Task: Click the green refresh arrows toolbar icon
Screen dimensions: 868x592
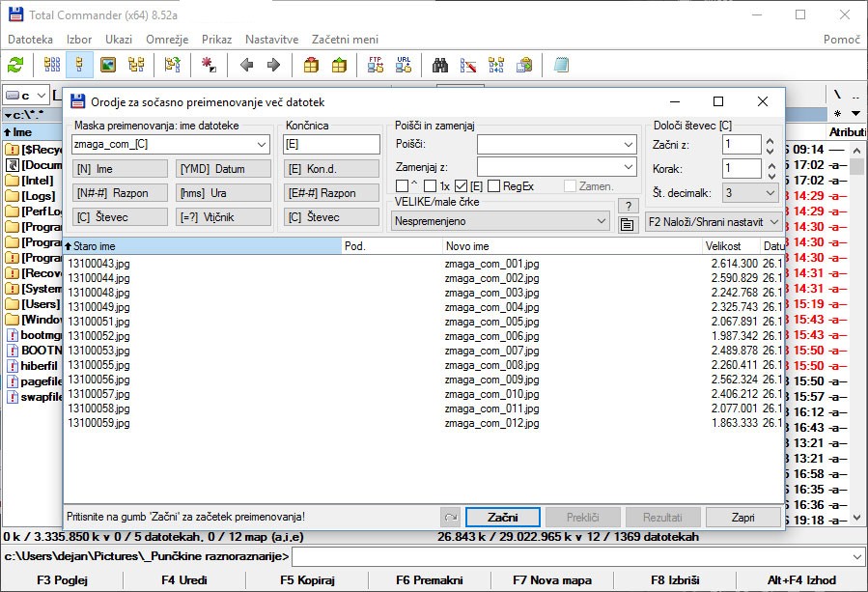Action: [x=15, y=66]
